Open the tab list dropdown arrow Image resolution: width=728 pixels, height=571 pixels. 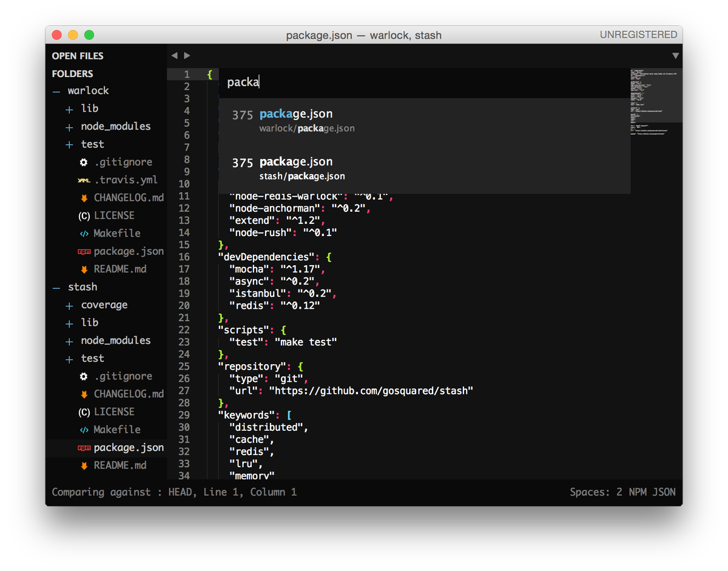tap(676, 56)
